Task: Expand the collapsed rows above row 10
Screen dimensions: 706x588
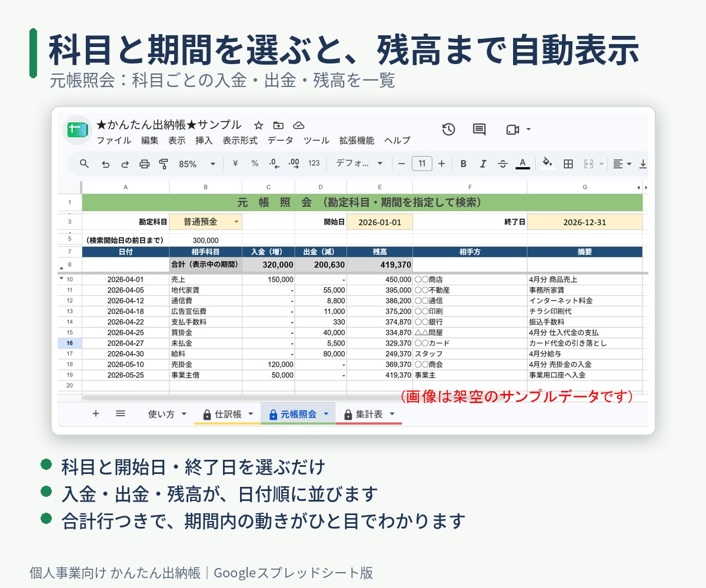Action: (x=62, y=279)
